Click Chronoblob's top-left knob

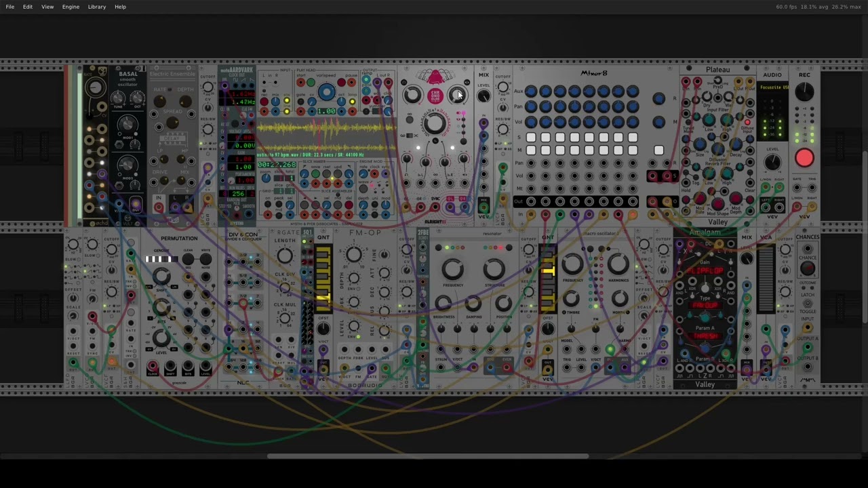[x=412, y=96]
